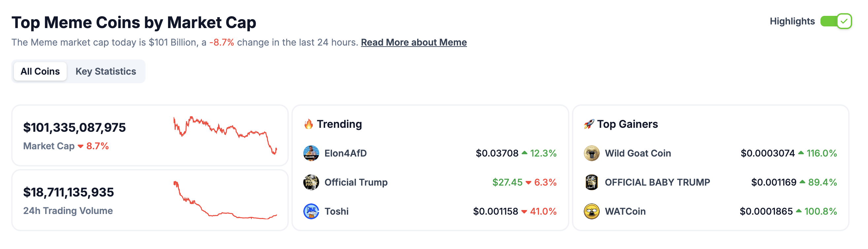Click the 24h trading volume sparkline chart
The height and width of the screenshot is (249, 868).
(x=225, y=201)
